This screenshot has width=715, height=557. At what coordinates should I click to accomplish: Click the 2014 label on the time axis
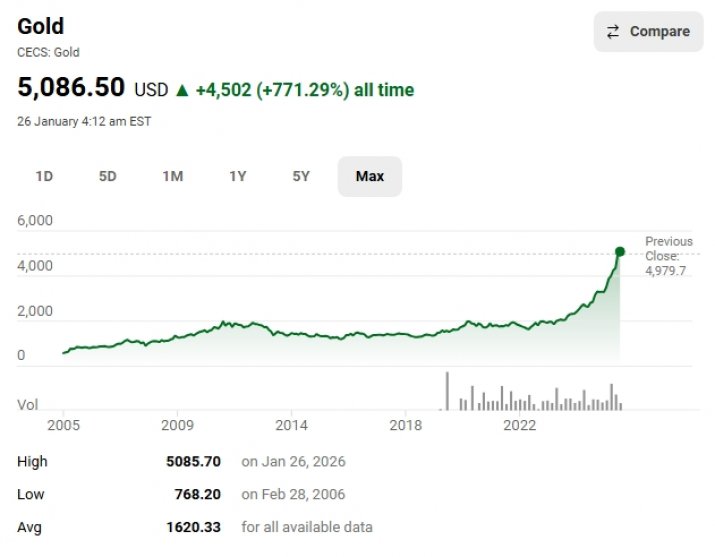pos(291,425)
